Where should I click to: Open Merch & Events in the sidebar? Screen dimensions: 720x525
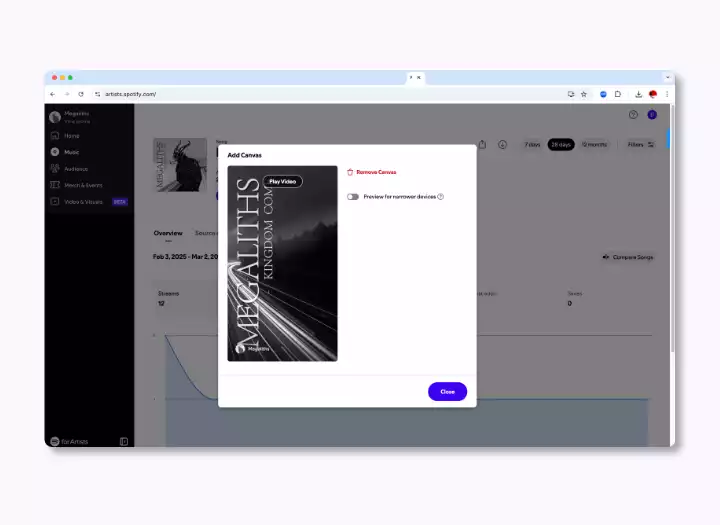[83, 185]
